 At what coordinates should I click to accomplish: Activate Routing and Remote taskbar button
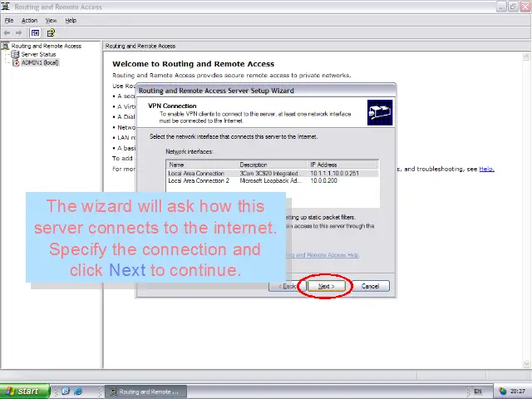pos(145,392)
